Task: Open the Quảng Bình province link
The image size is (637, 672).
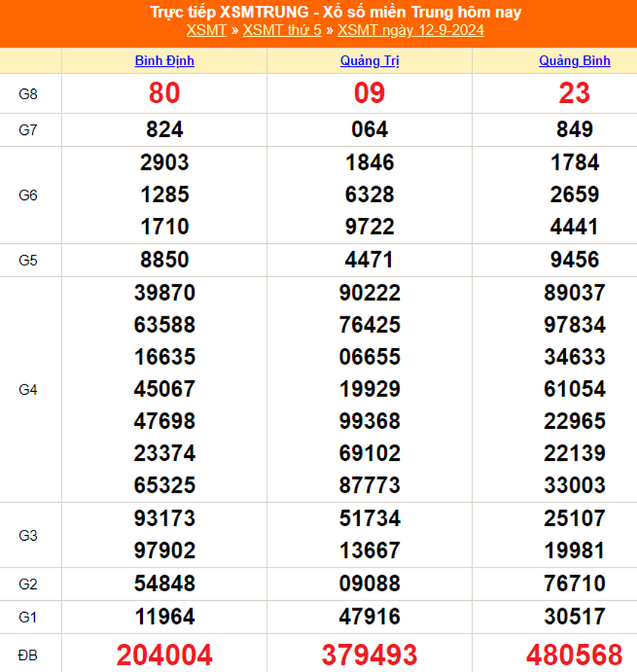Action: click(574, 61)
